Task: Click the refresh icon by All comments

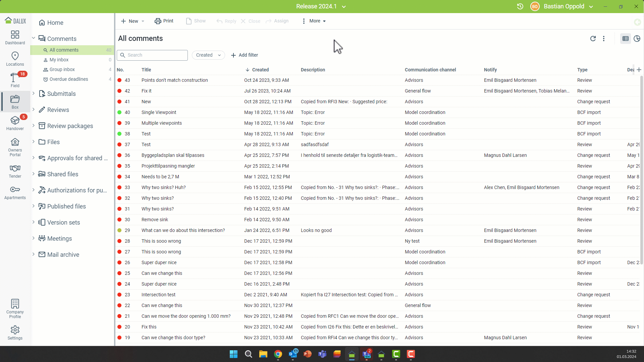Action: point(593,39)
